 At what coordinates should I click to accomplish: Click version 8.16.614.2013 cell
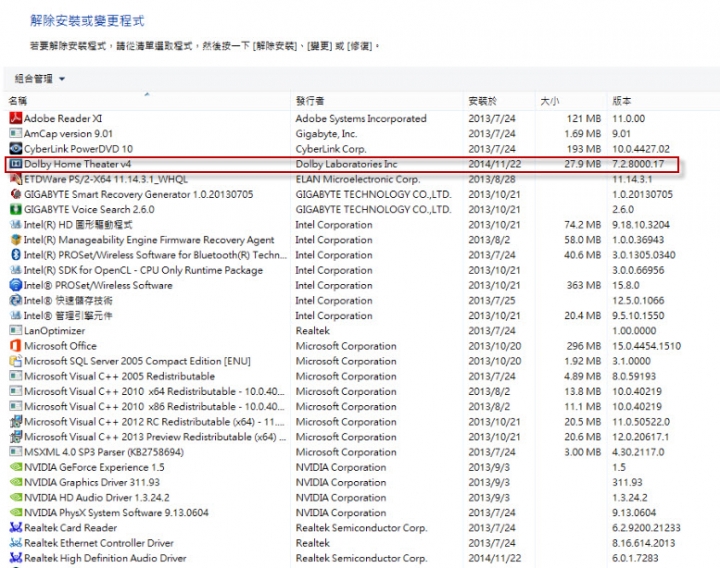[x=643, y=543]
